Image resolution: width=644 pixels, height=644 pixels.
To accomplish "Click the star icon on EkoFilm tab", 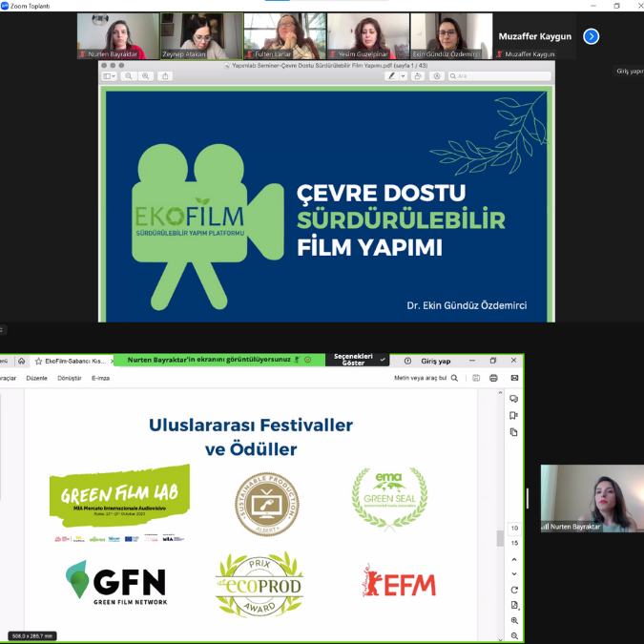I will (39, 362).
